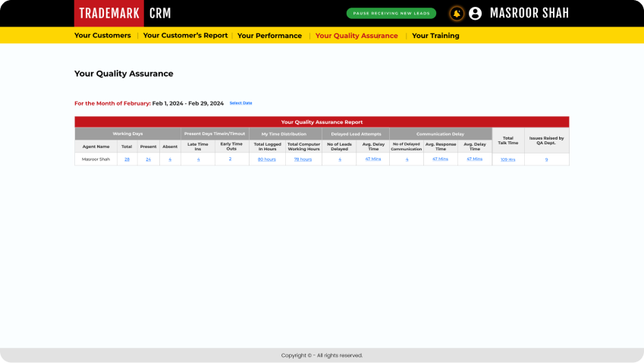Open present days value 24
The image size is (644, 363).
149,159
